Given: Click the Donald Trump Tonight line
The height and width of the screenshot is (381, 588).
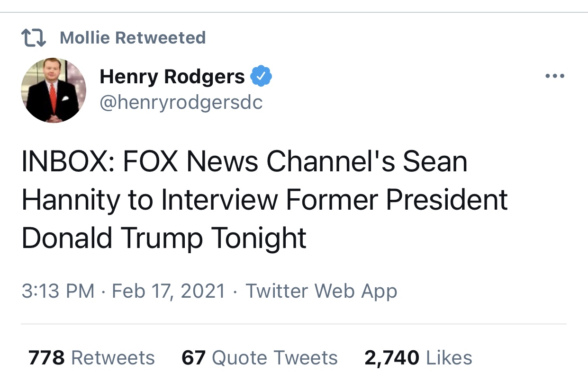Looking at the screenshot, I should pyautogui.click(x=164, y=238).
